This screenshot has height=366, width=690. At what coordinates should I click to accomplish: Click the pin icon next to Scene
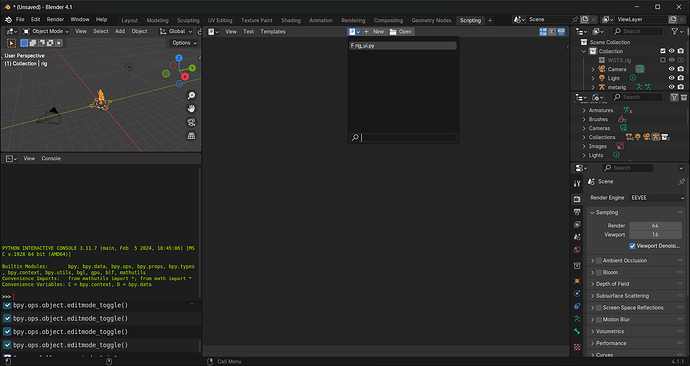click(x=682, y=182)
